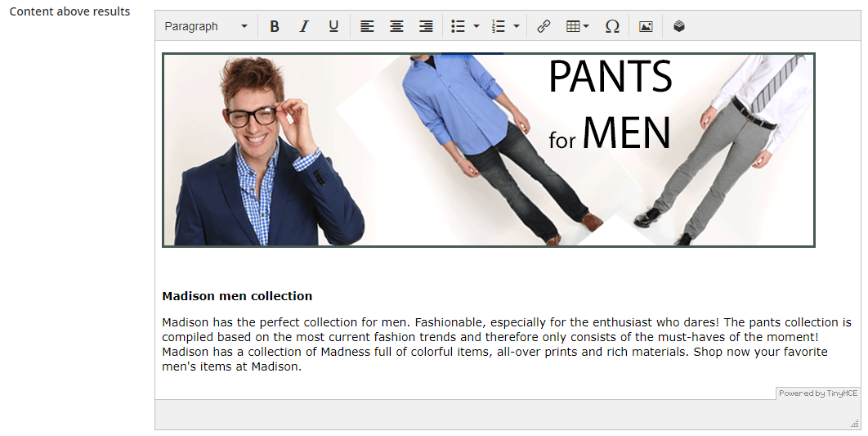The width and height of the screenshot is (868, 436).
Task: Expand numbered list style options arrow
Action: click(x=517, y=26)
